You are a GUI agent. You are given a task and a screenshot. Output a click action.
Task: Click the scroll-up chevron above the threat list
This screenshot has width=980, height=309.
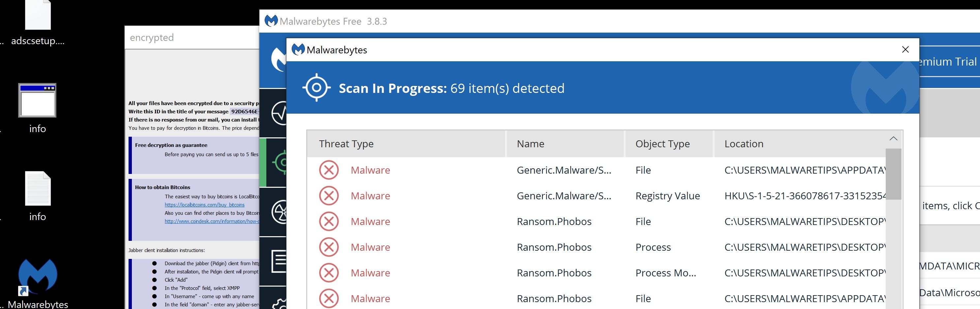click(893, 139)
